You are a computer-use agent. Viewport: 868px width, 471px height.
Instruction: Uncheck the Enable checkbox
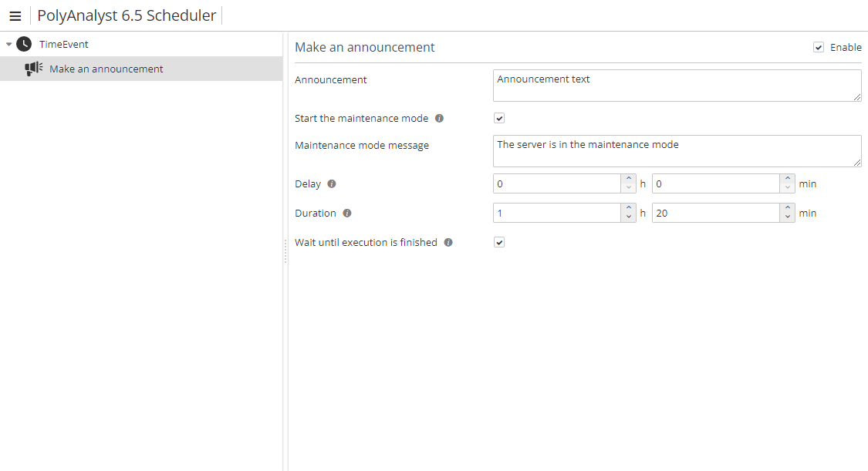pyautogui.click(x=819, y=48)
